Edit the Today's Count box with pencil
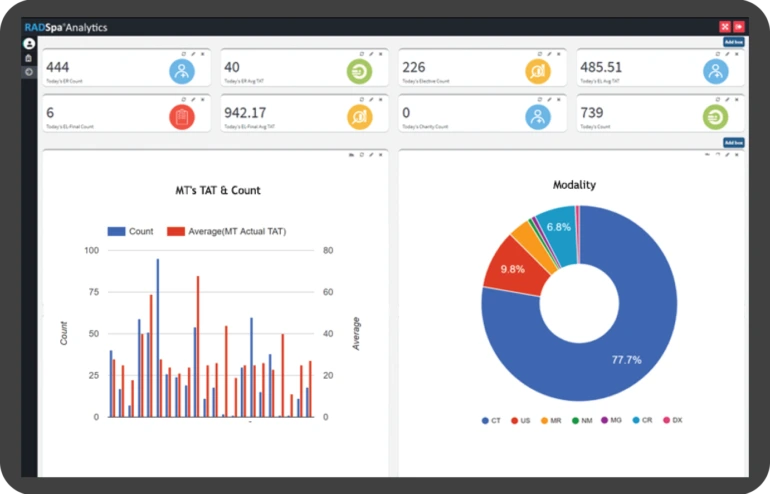This screenshot has width=770, height=494. click(x=727, y=100)
